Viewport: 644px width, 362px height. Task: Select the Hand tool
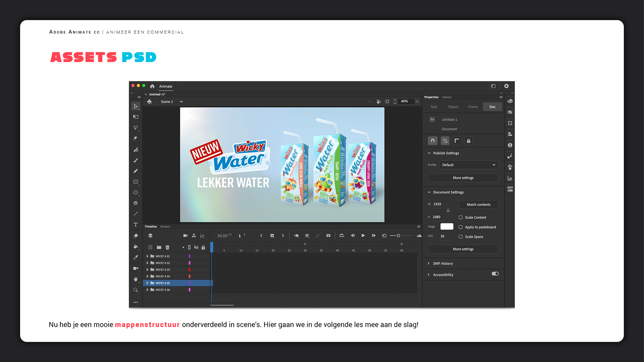pos(136,279)
